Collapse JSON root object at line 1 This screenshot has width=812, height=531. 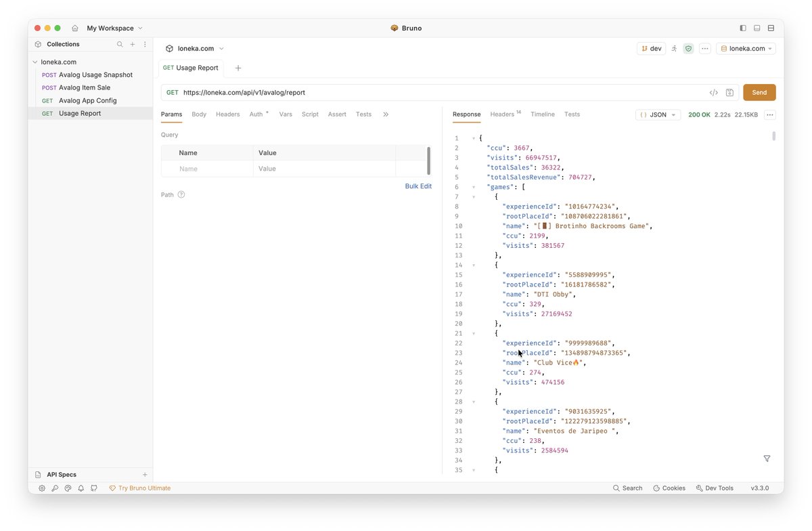pyautogui.click(x=473, y=138)
